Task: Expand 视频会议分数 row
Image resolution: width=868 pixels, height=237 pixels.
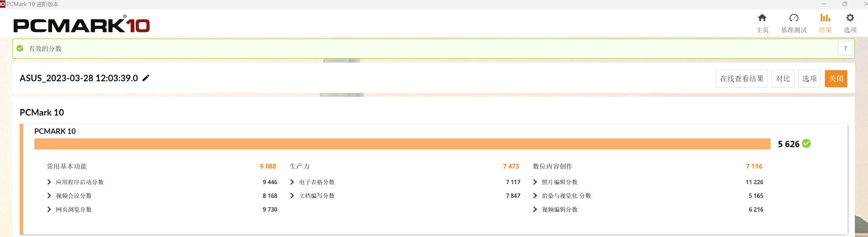Action: point(49,196)
